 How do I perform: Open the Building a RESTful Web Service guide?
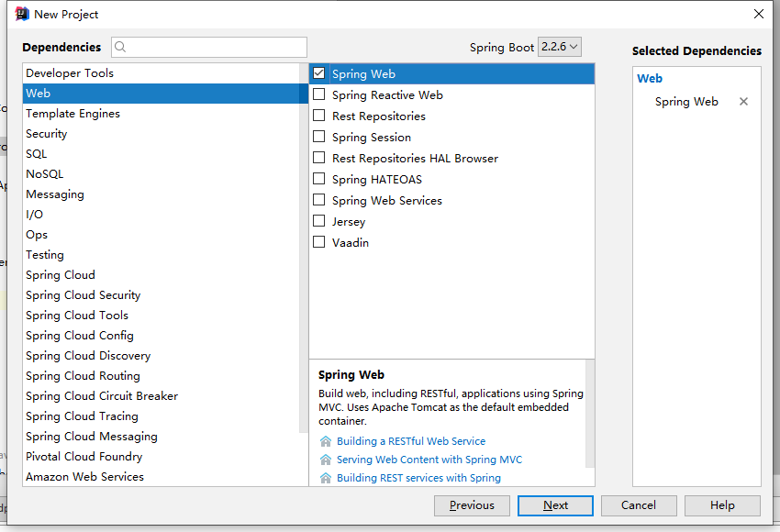pyautogui.click(x=411, y=441)
